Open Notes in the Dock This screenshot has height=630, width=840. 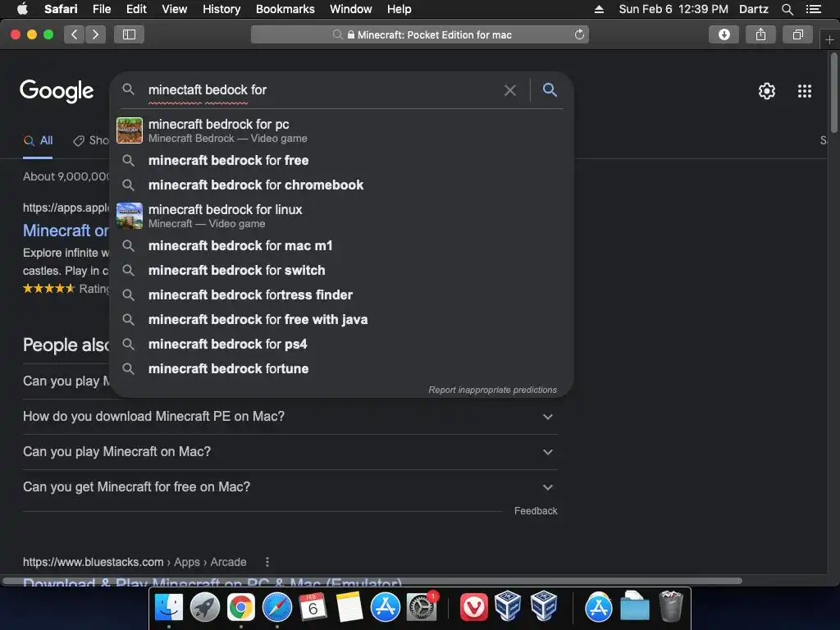click(349, 608)
